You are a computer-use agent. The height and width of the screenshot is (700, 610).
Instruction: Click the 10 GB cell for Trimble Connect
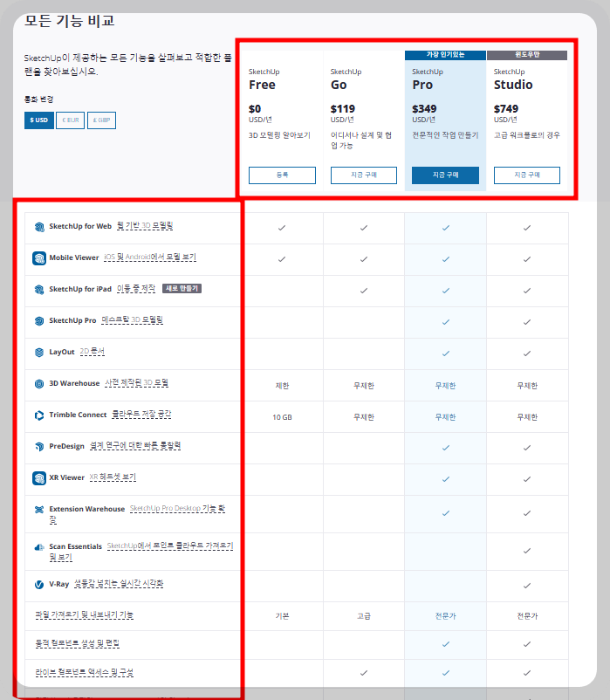(282, 417)
